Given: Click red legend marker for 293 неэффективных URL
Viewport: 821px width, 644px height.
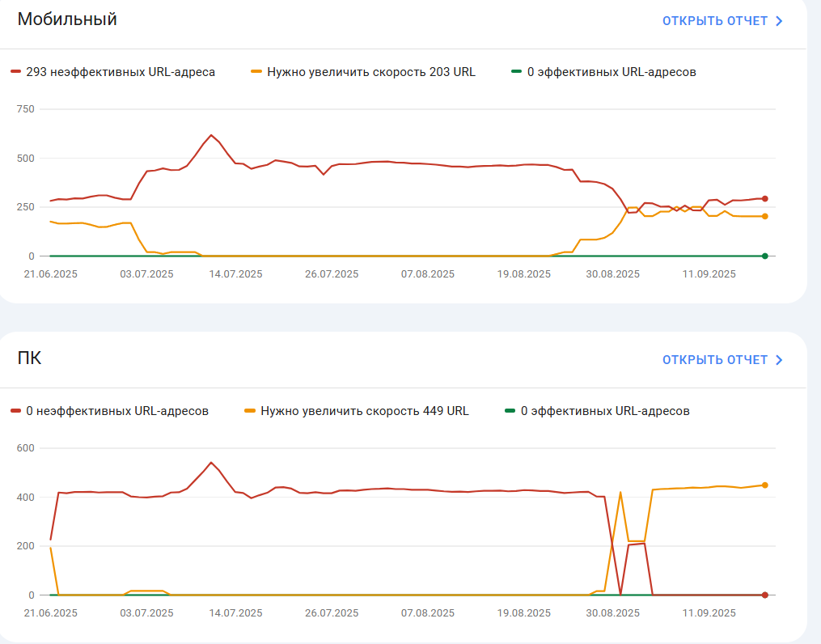Looking at the screenshot, I should click(x=15, y=72).
